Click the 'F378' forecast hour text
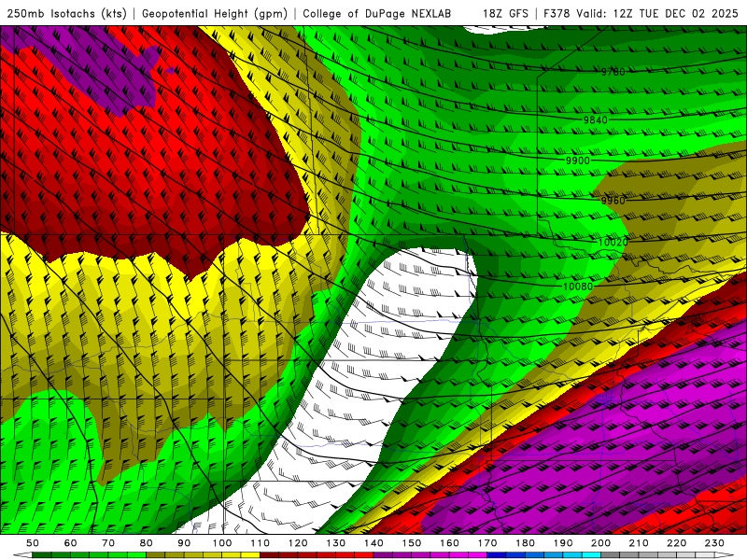 tap(557, 14)
